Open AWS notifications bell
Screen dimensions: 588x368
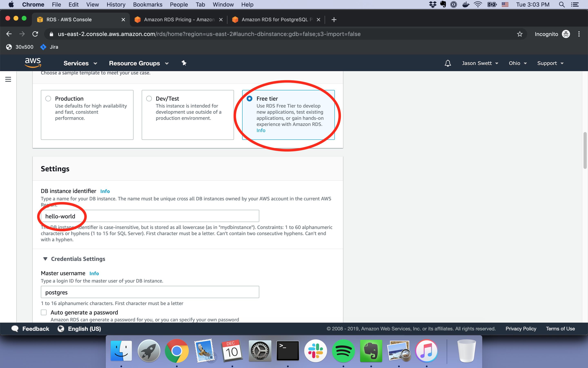pyautogui.click(x=448, y=63)
